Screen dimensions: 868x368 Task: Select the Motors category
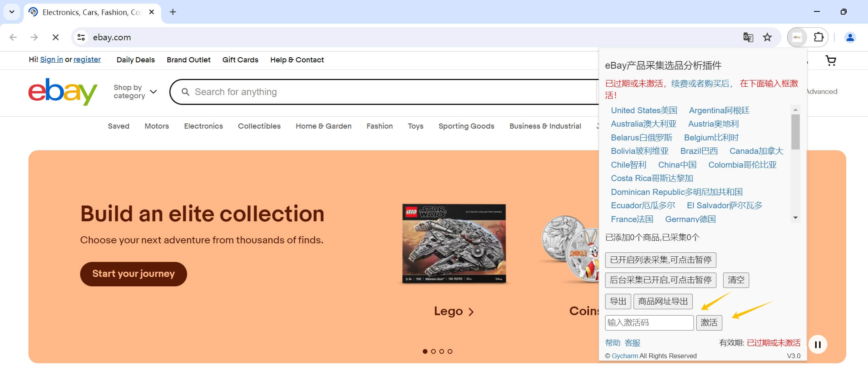157,126
